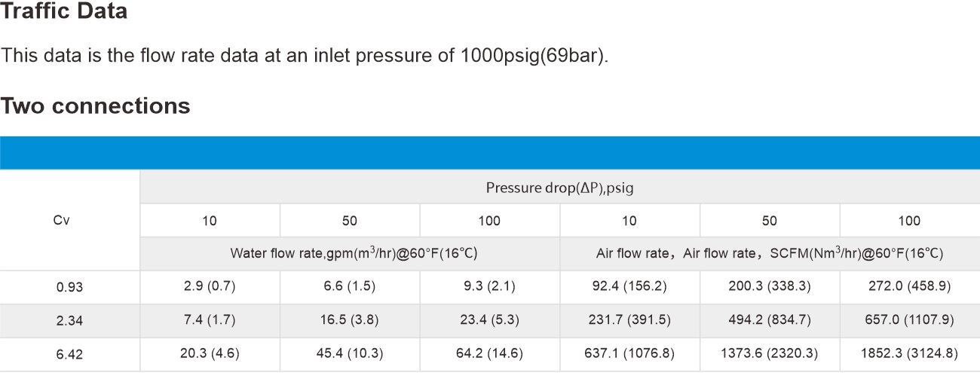The image size is (980, 373).
Task: Select Cv value 2.34 cell
Action: [x=69, y=320]
